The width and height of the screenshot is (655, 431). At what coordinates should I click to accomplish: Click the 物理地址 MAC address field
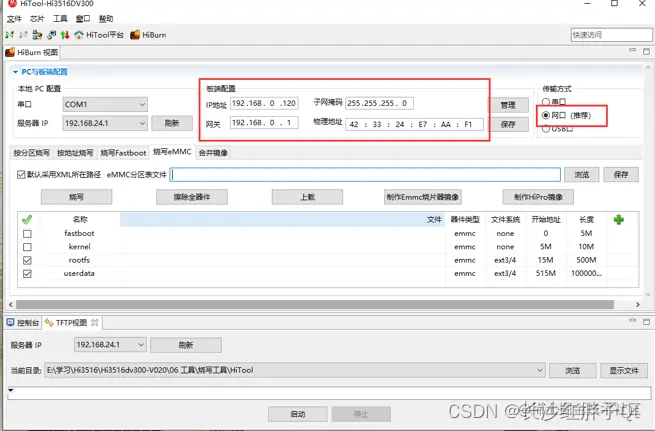pos(414,124)
